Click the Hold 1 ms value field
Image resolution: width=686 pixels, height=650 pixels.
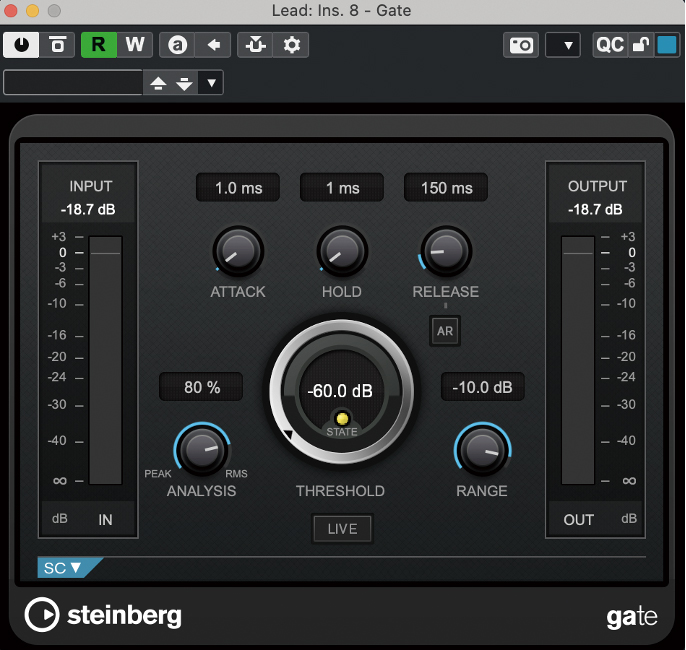coord(342,188)
